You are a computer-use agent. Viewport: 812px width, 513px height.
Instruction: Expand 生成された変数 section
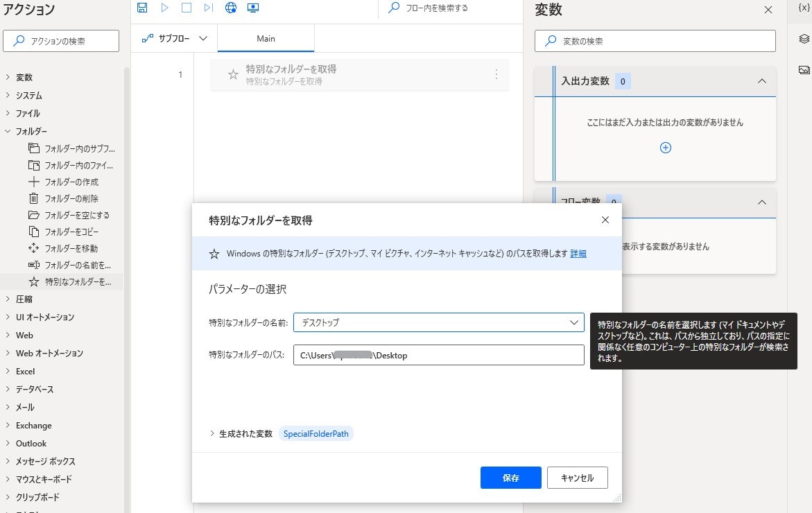(x=211, y=434)
